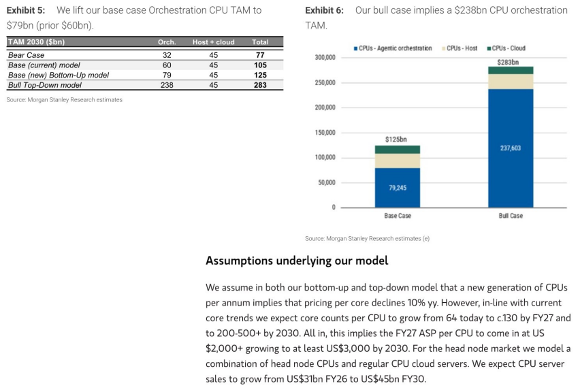The width and height of the screenshot is (580, 392).
Task: Select the "Base (new) Bottom-Up model" row label
Action: 59,75
